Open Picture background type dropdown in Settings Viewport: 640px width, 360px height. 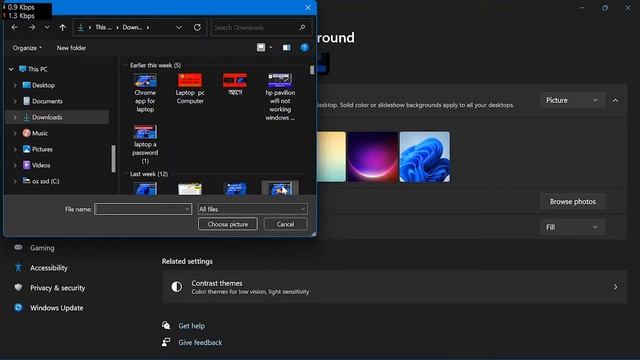point(571,100)
